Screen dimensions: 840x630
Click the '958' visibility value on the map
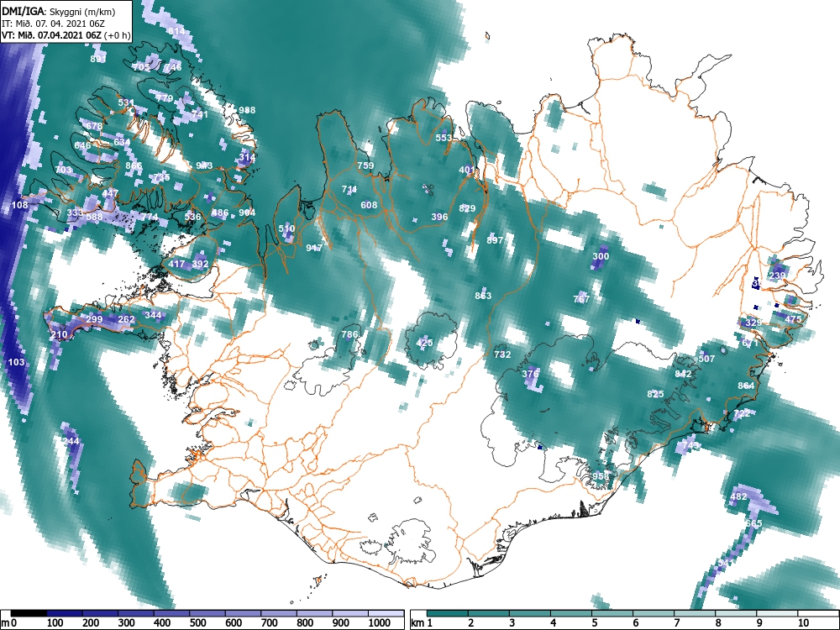601,476
